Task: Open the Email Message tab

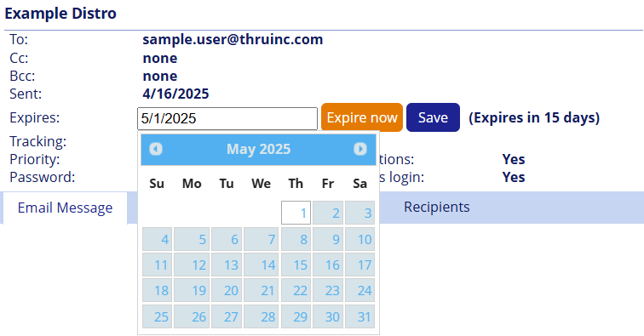Action: tap(65, 208)
